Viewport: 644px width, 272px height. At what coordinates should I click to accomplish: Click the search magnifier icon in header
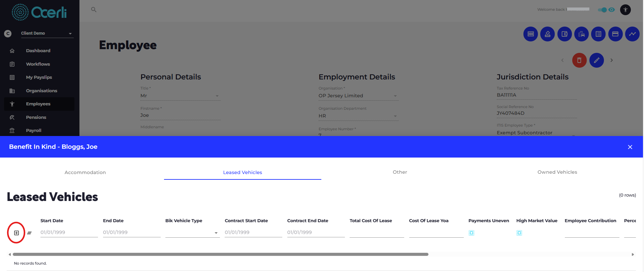[94, 10]
